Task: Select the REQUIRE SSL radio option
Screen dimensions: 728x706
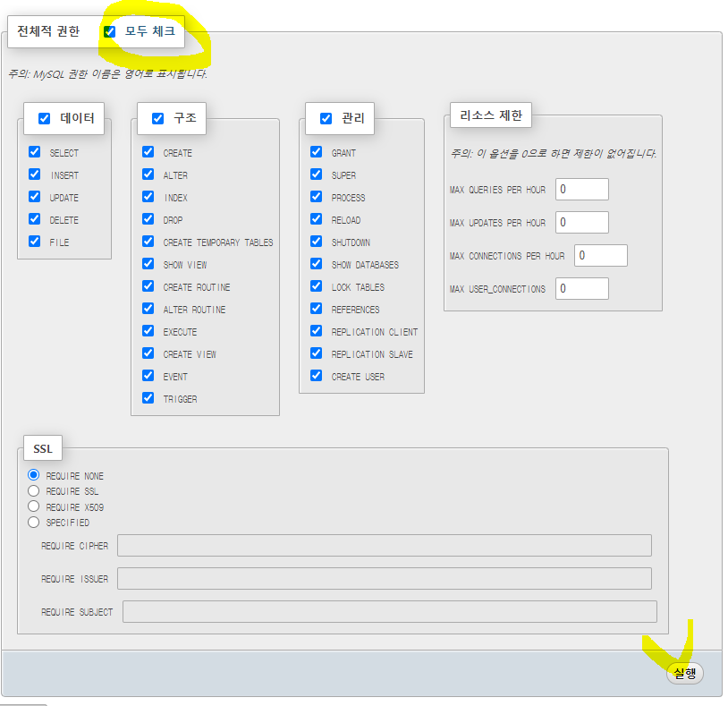Action: (33, 490)
